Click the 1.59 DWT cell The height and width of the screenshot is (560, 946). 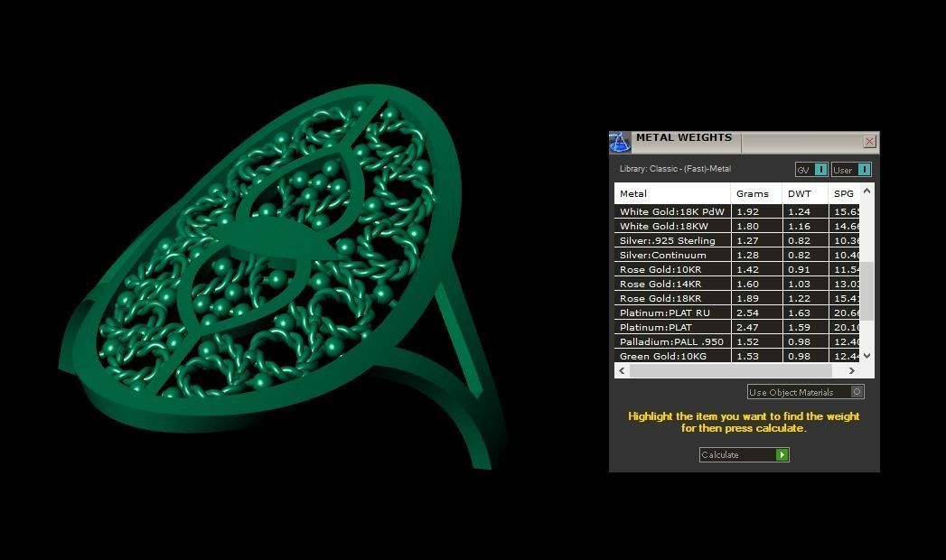pos(805,327)
